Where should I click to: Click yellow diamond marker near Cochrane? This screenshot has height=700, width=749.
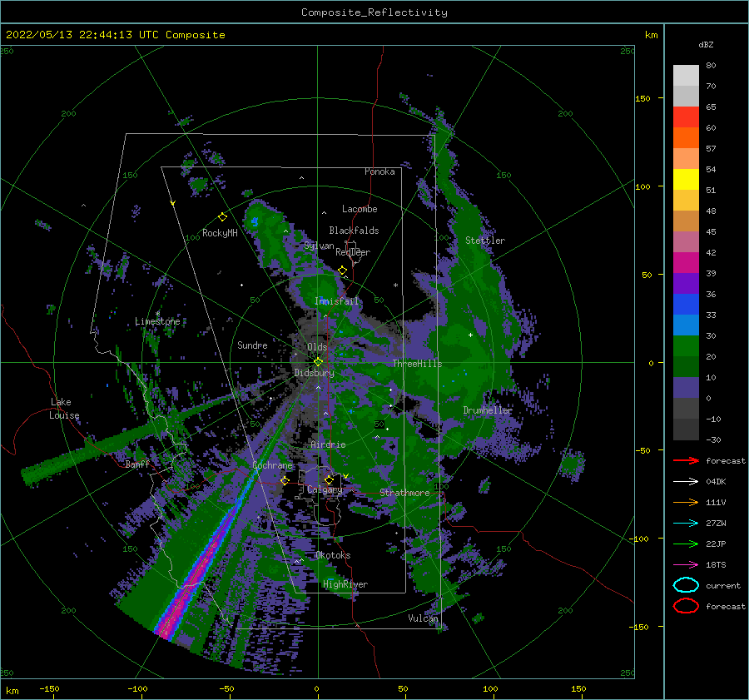tap(285, 480)
